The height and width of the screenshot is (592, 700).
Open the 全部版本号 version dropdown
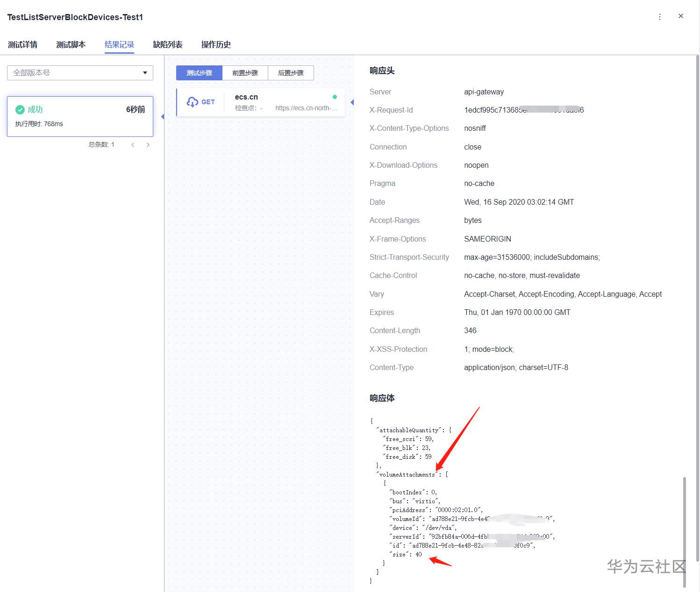click(80, 73)
